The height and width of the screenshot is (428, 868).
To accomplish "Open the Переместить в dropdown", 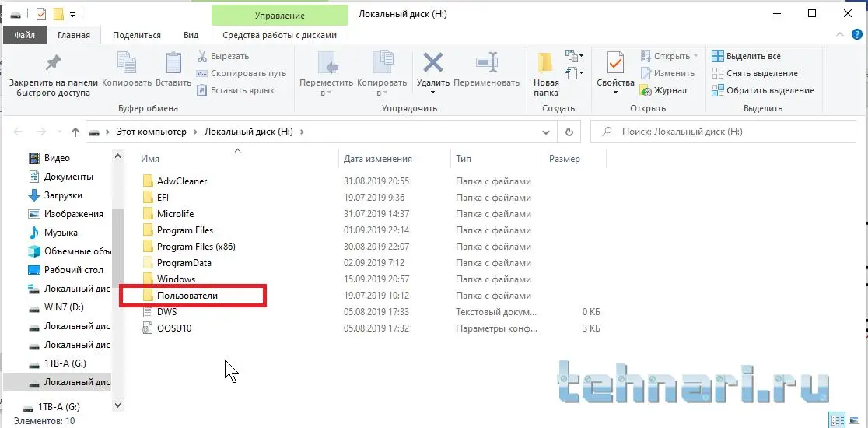I will pyautogui.click(x=326, y=74).
